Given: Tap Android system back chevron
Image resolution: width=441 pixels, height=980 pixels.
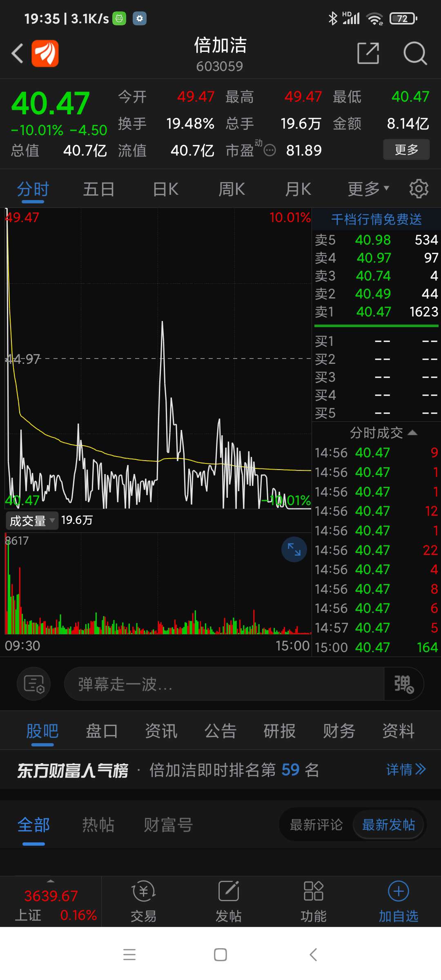Looking at the screenshot, I should 313,955.
